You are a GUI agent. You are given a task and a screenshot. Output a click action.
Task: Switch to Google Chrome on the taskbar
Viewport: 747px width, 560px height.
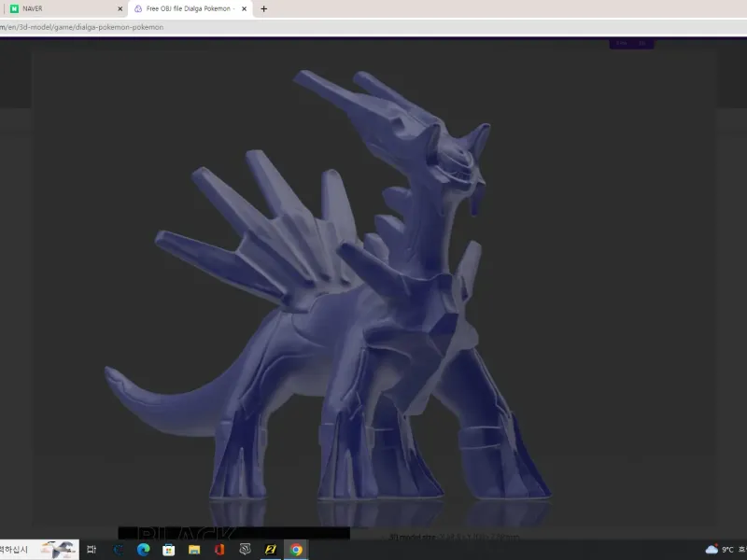pyautogui.click(x=296, y=550)
